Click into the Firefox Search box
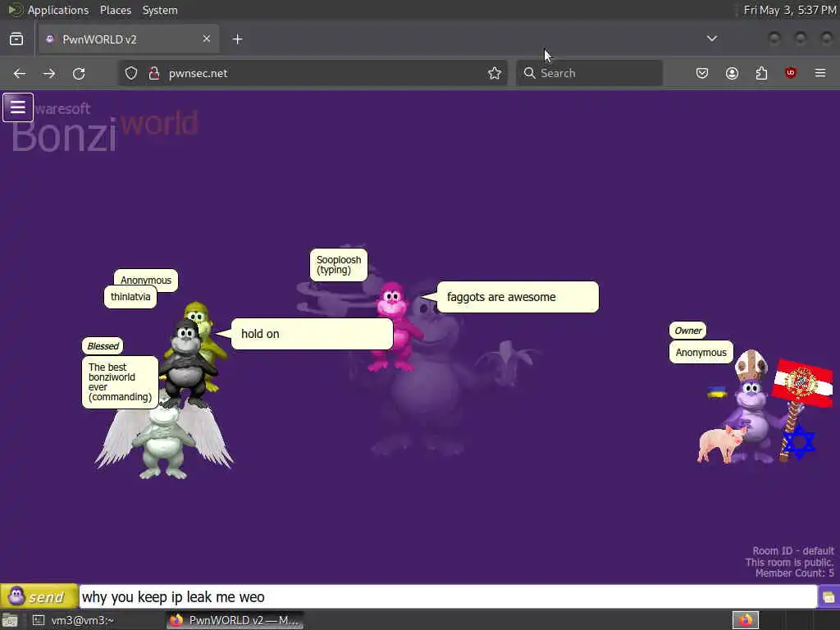 589,73
